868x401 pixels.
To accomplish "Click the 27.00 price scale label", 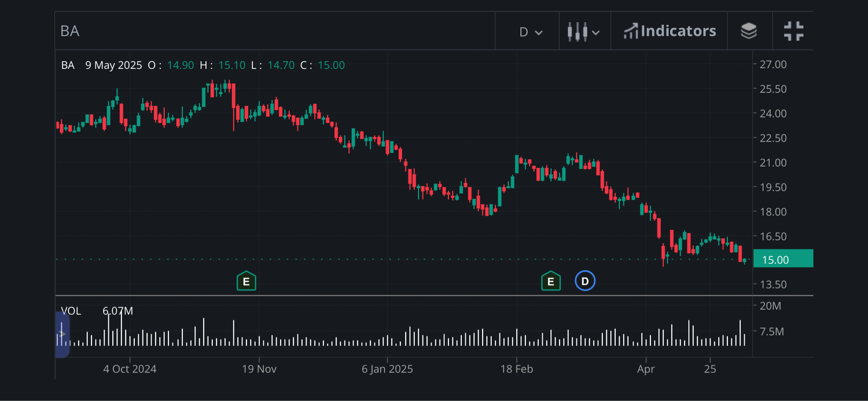I will 773,64.
